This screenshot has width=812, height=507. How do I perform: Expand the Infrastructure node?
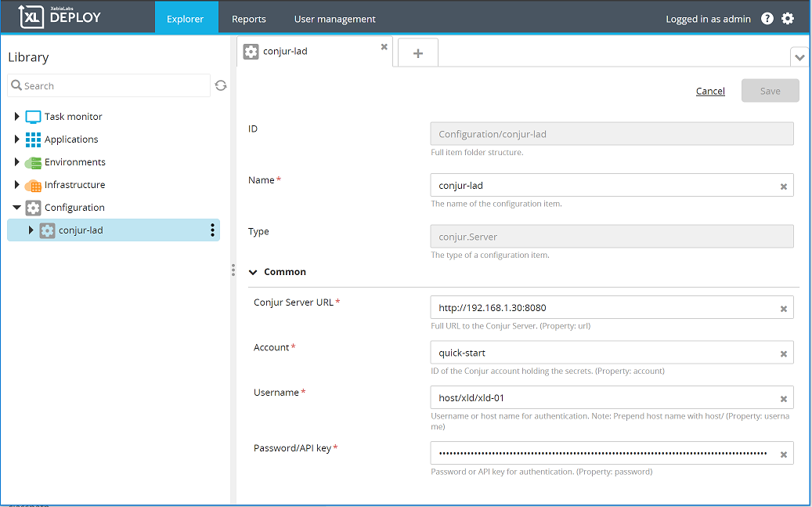click(x=16, y=185)
